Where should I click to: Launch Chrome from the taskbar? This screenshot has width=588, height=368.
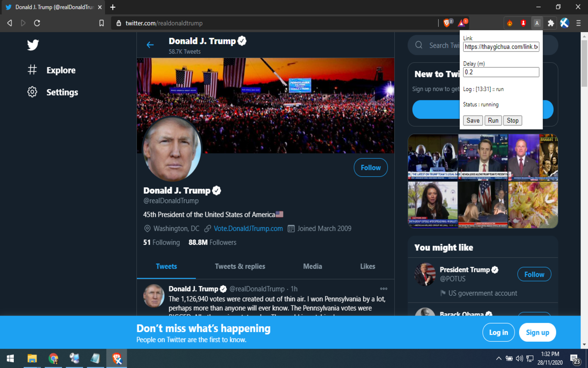pos(54,358)
